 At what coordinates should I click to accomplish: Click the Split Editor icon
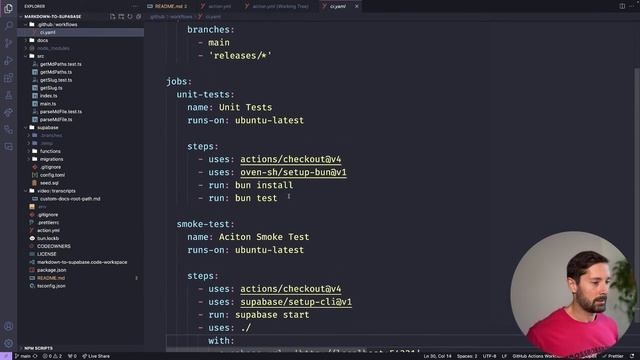(x=622, y=6)
